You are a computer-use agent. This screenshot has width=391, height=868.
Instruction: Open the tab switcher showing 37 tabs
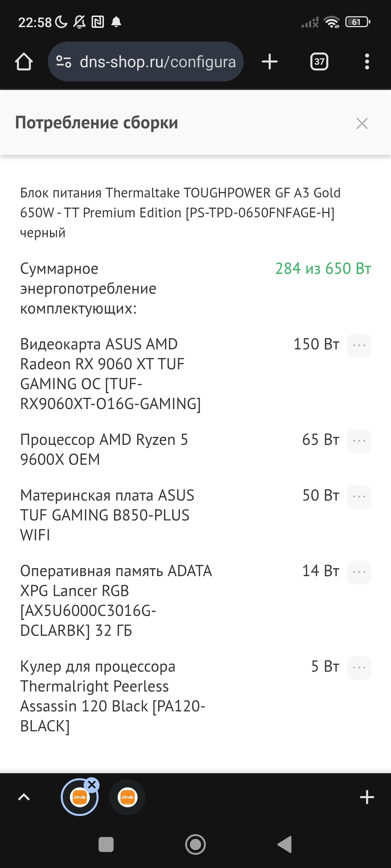[x=319, y=61]
